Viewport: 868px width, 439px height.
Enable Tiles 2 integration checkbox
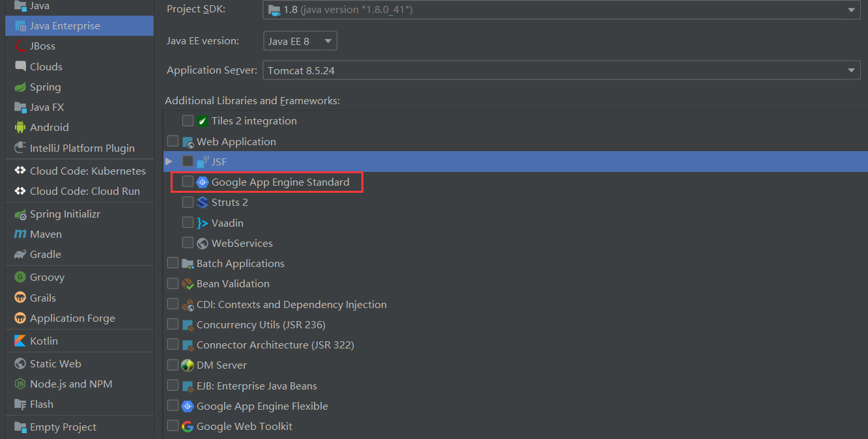coord(188,121)
